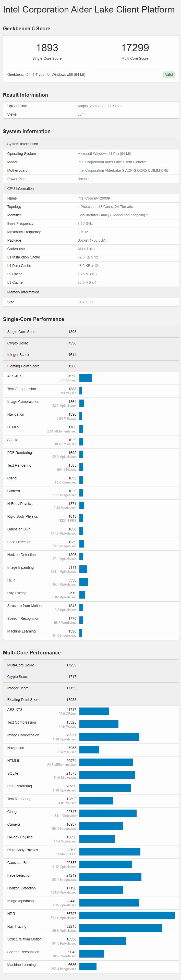Click the single-core AES-XTS score bar

pyautogui.click(x=86, y=377)
